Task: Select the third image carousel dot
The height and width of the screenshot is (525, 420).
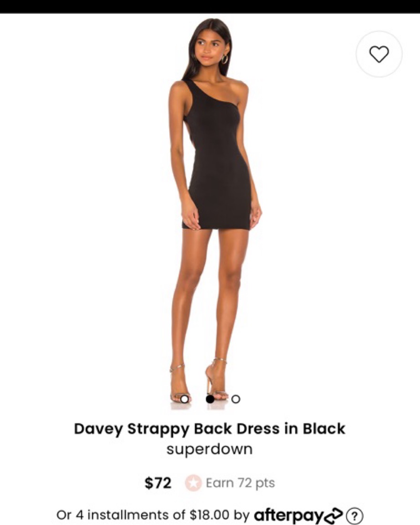Action: coord(236,399)
